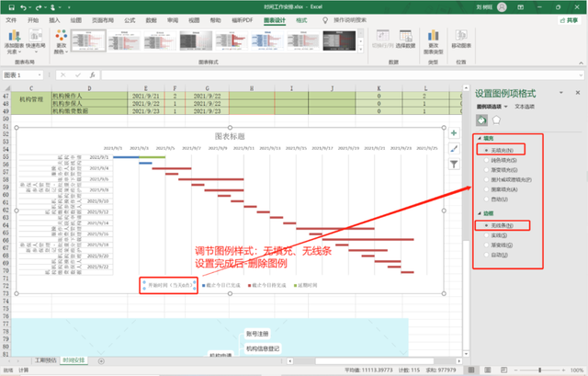588x376 pixels.
Task: Switch to Normal view in status bar
Action: tap(471, 370)
